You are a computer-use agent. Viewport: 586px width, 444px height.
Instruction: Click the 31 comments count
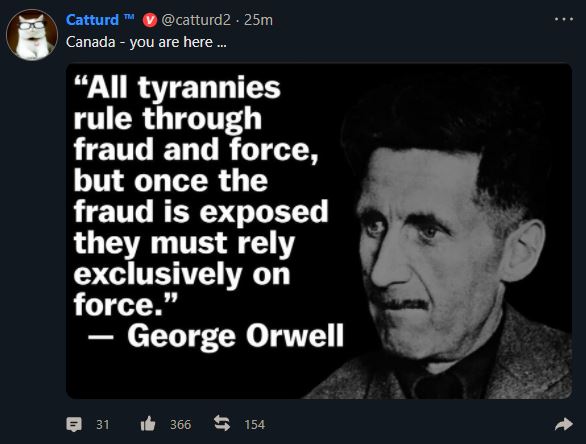point(103,425)
